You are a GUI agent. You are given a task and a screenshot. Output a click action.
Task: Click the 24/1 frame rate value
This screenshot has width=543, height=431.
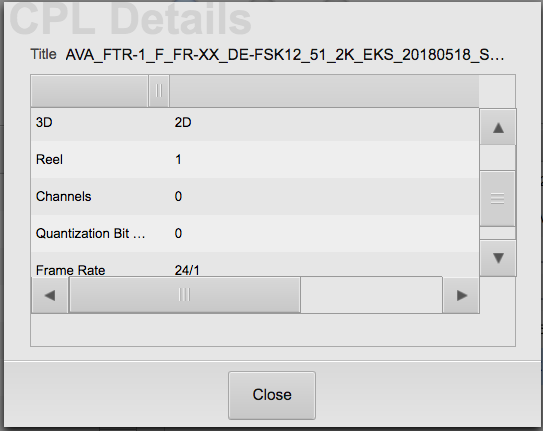(x=187, y=270)
